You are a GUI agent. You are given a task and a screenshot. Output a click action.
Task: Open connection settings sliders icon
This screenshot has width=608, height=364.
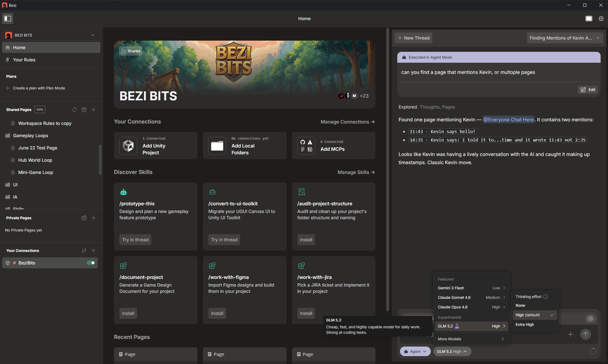point(84,251)
